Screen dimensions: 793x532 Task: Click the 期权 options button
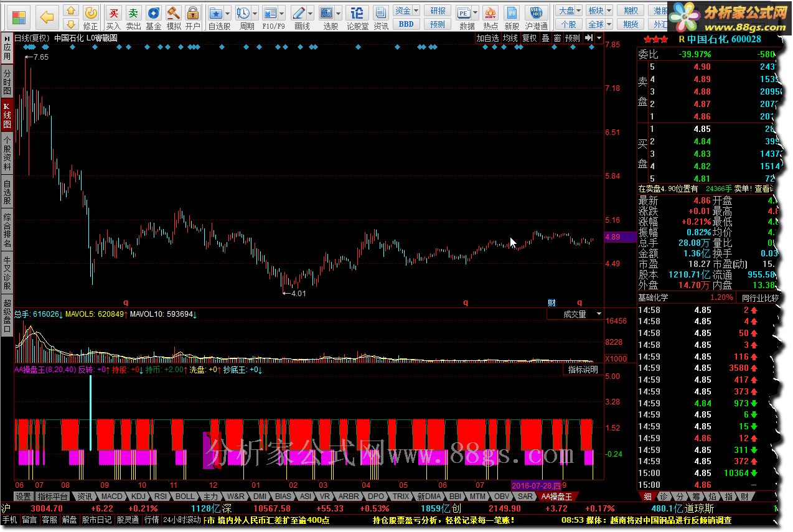coord(631,11)
